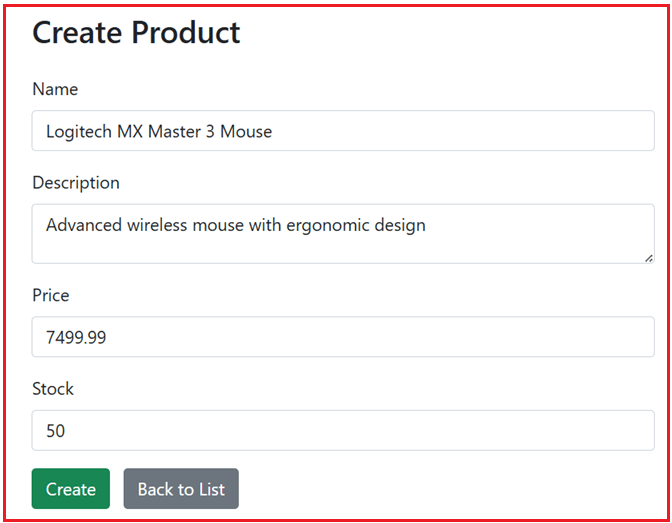This screenshot has width=672, height=523.
Task: Click the word Mouse in Name field
Action: coord(246,131)
